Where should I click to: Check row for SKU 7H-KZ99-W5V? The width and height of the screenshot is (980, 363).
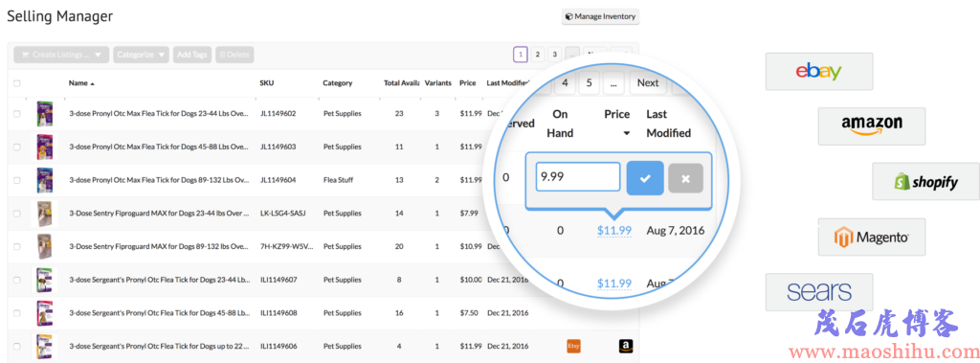click(x=17, y=246)
